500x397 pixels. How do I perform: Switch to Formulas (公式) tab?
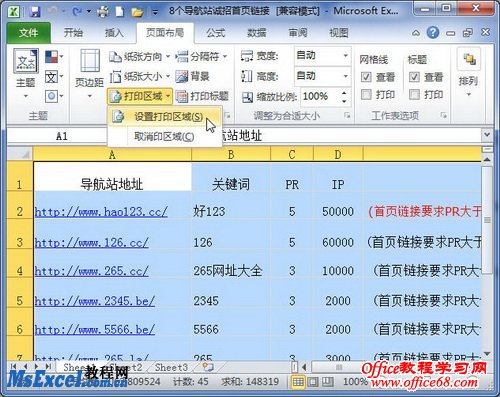[216, 33]
